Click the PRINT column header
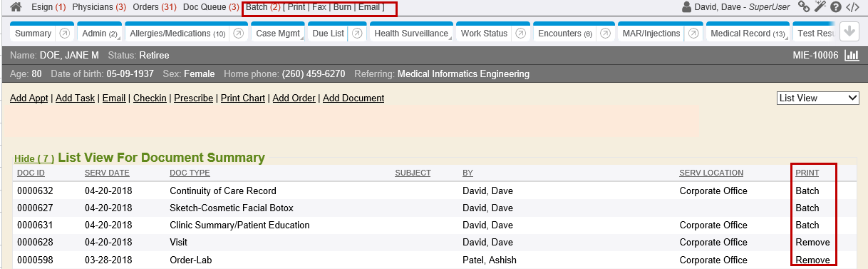Viewport: 868px width, 269px height. [807, 173]
